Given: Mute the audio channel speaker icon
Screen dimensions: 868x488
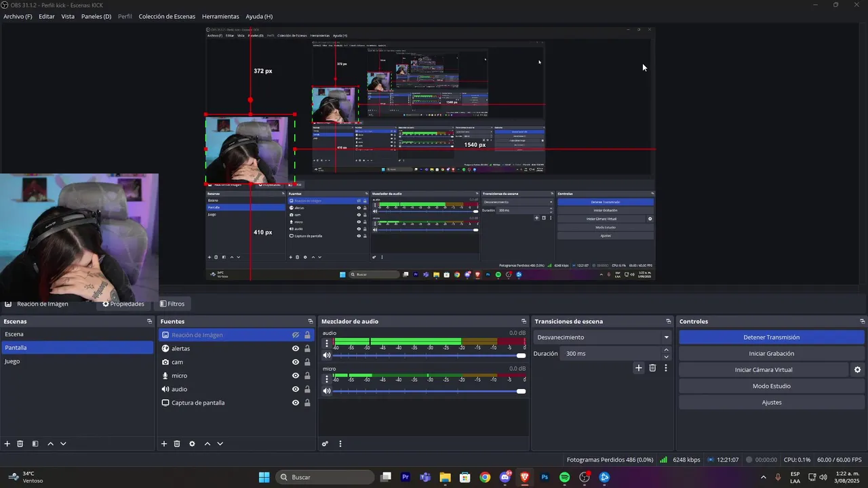Looking at the screenshot, I should pyautogui.click(x=327, y=355).
